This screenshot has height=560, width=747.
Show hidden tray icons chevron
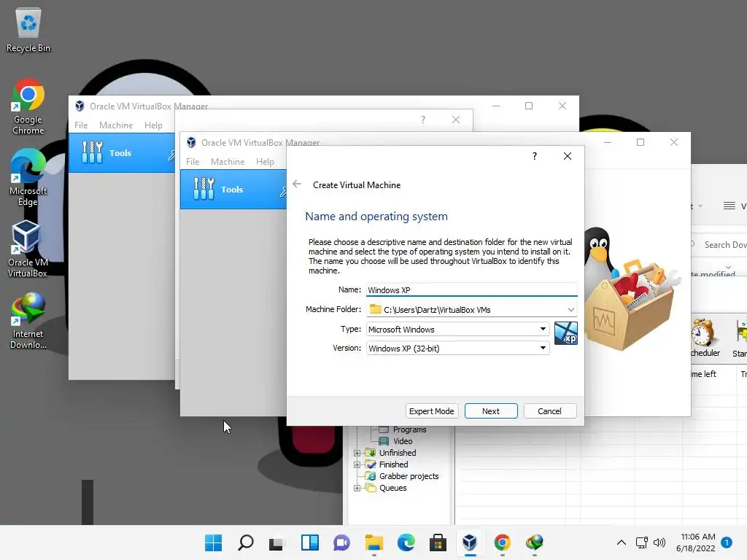pos(622,542)
